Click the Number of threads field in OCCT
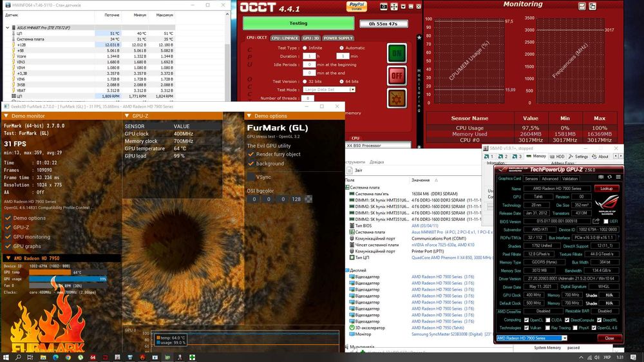The height and width of the screenshot is (362, 644). (x=307, y=98)
